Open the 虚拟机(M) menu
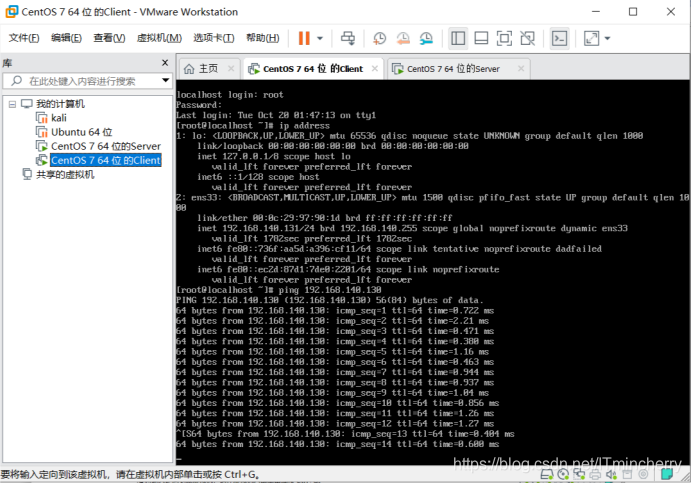The width and height of the screenshot is (692, 483). 159,38
